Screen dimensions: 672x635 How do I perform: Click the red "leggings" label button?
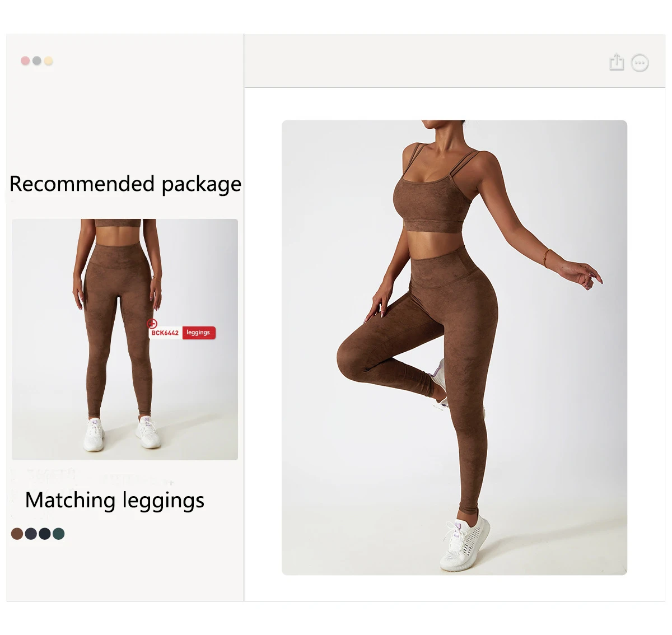point(198,333)
